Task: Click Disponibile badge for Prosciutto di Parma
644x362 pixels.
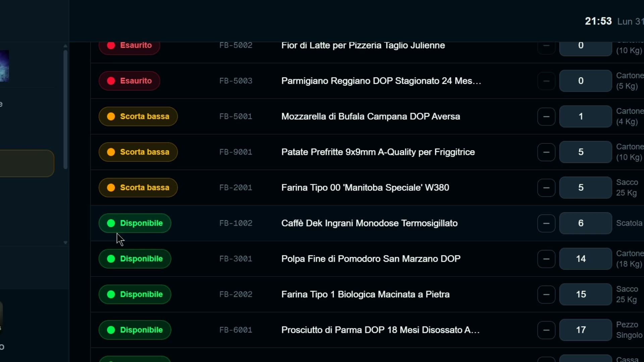Action: coord(135,330)
